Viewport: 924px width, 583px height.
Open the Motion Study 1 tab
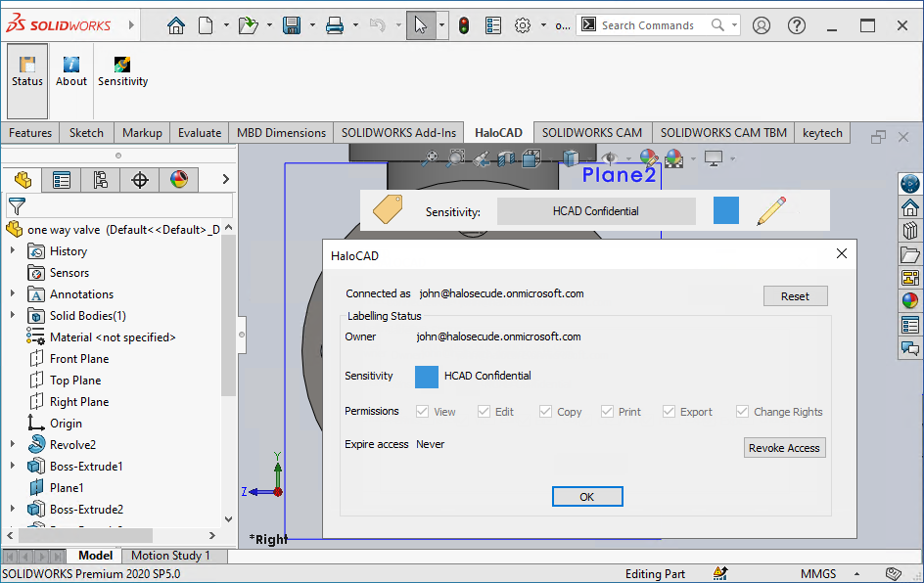tap(172, 555)
